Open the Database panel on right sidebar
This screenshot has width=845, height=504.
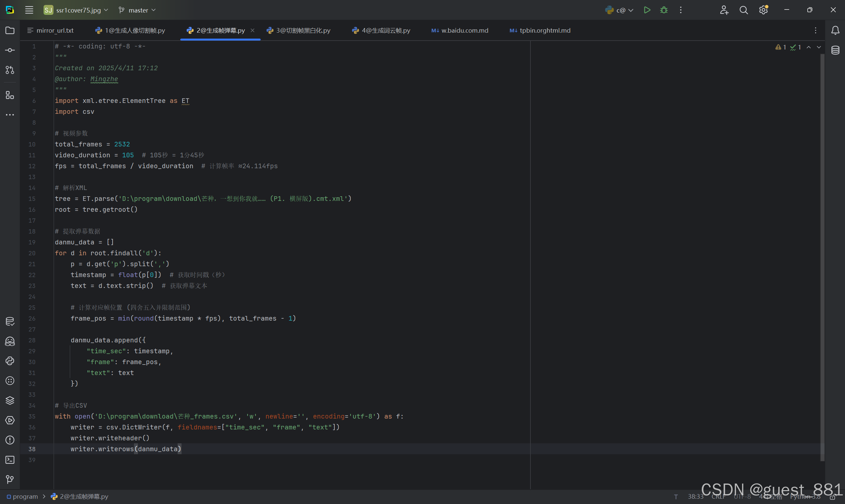pyautogui.click(x=835, y=50)
